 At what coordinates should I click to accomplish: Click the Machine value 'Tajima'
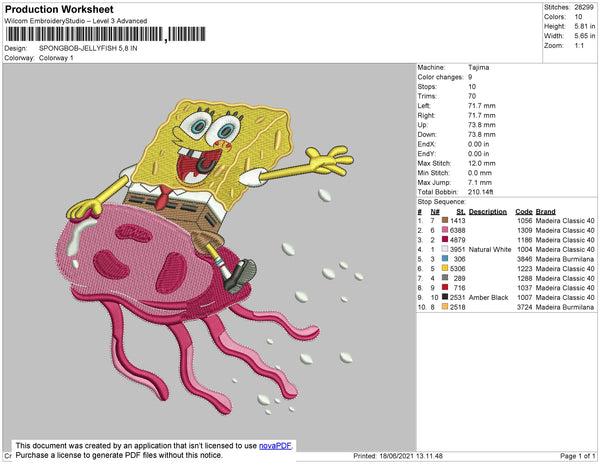[x=479, y=67]
